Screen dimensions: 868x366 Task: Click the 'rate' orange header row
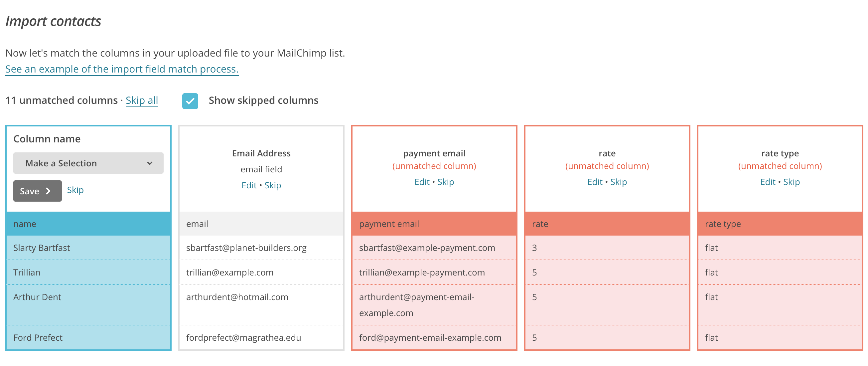607,224
